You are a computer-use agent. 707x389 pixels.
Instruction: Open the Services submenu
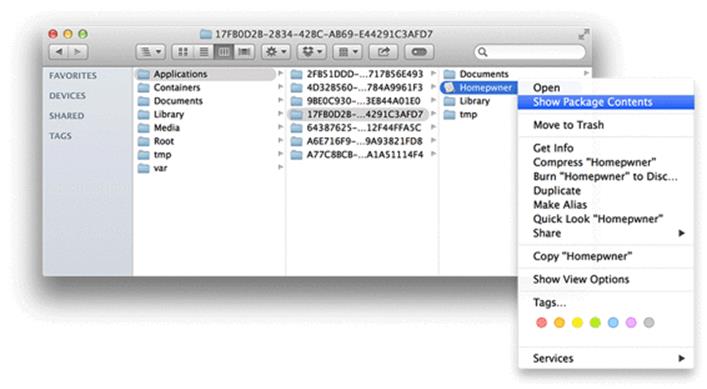[606, 358]
